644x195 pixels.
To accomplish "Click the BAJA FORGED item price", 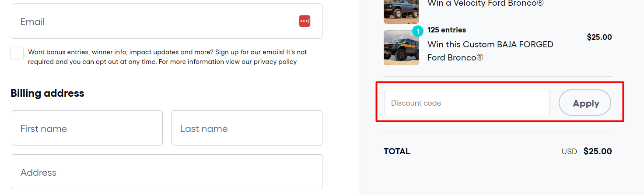I will (599, 37).
